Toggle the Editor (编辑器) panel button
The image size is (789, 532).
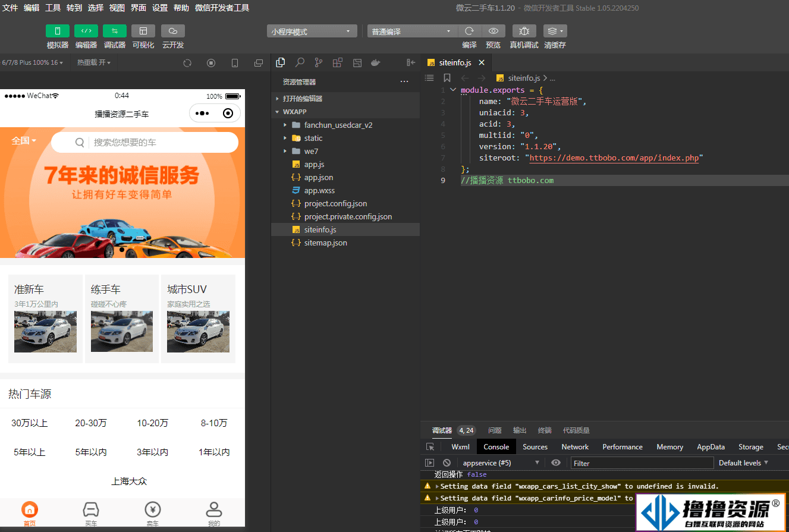(86, 31)
